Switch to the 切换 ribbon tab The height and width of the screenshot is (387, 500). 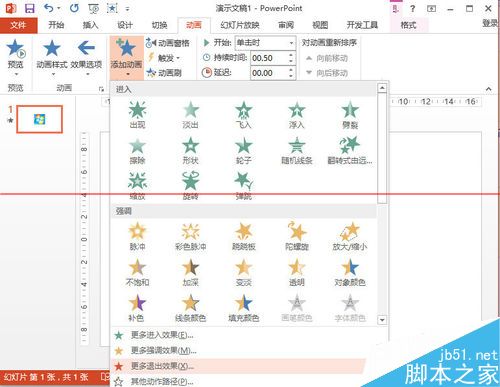pyautogui.click(x=159, y=25)
